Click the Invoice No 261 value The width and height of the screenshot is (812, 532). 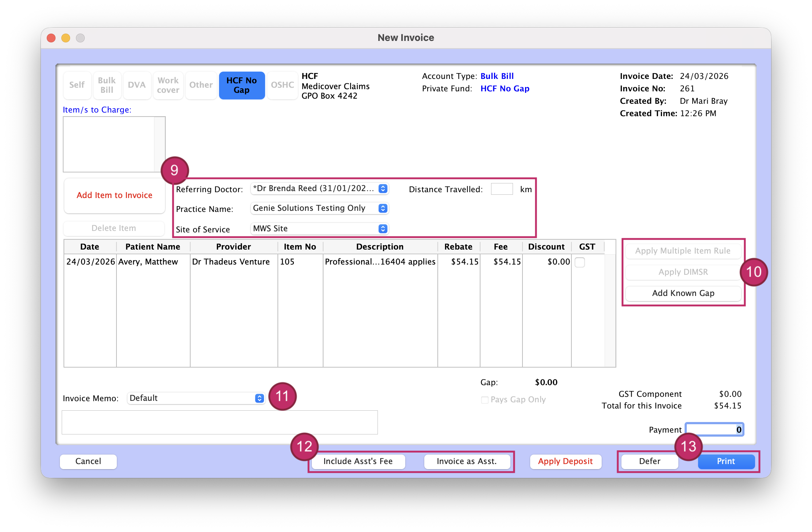coord(687,89)
